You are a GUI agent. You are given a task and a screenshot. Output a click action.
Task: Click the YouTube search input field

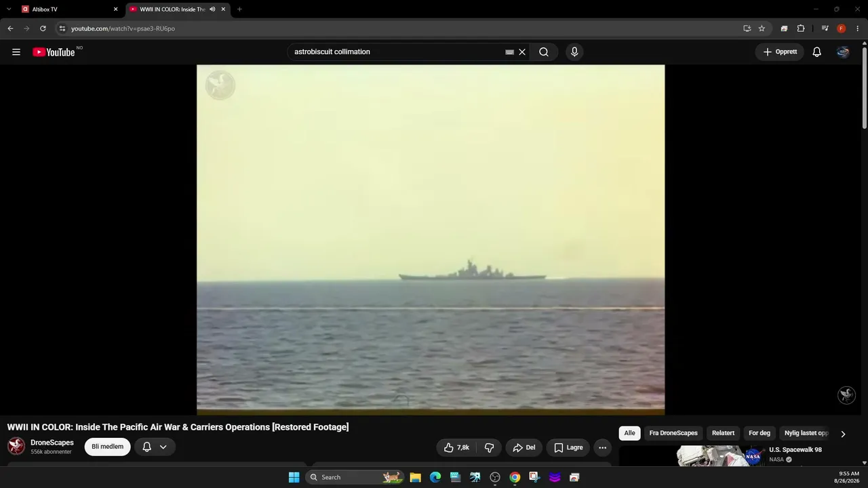tap(398, 52)
